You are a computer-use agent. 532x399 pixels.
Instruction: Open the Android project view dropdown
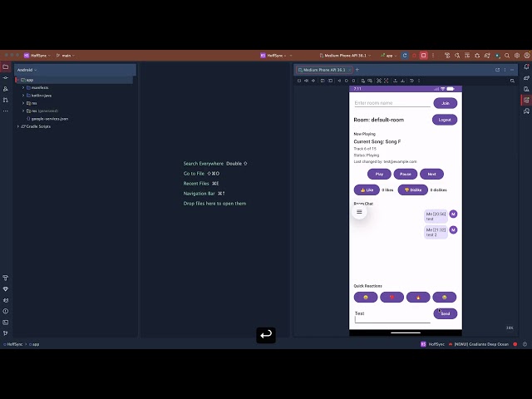(x=27, y=70)
